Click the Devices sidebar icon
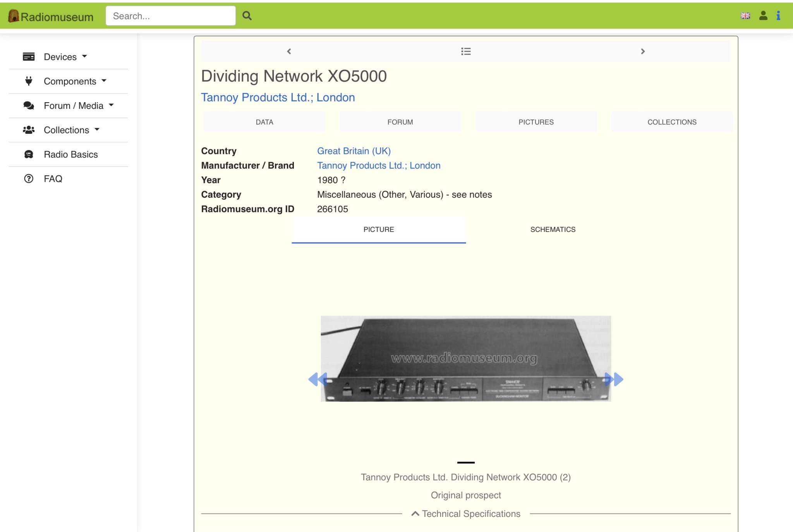 [x=29, y=57]
